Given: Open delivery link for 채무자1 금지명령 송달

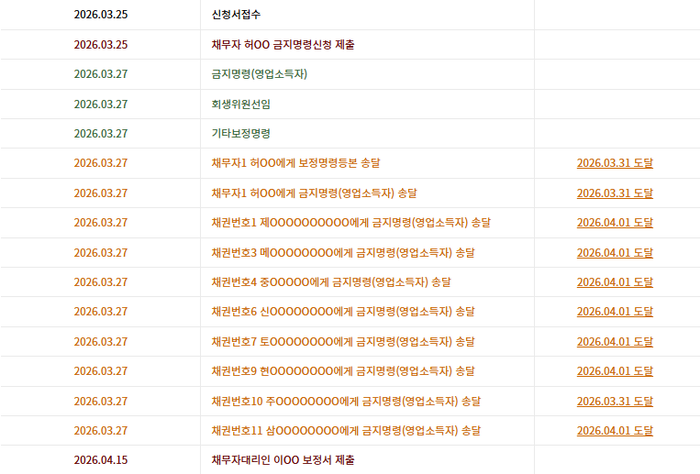Looking at the screenshot, I should coord(615,193).
